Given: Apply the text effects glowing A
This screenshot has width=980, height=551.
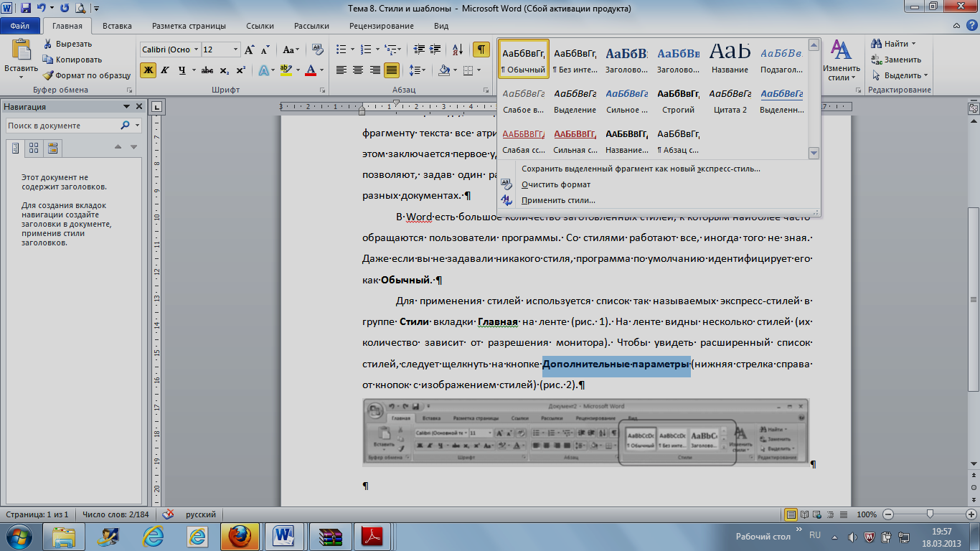Looking at the screenshot, I should (x=263, y=70).
